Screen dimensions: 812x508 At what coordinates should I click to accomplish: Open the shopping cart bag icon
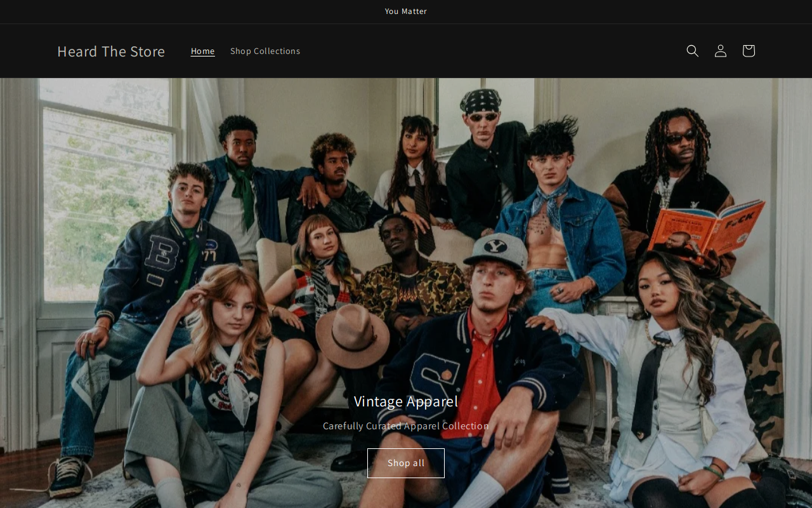point(748,51)
